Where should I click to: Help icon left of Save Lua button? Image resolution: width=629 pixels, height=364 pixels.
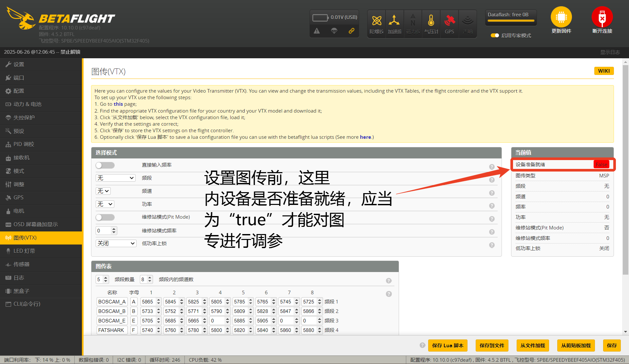pyautogui.click(x=422, y=345)
